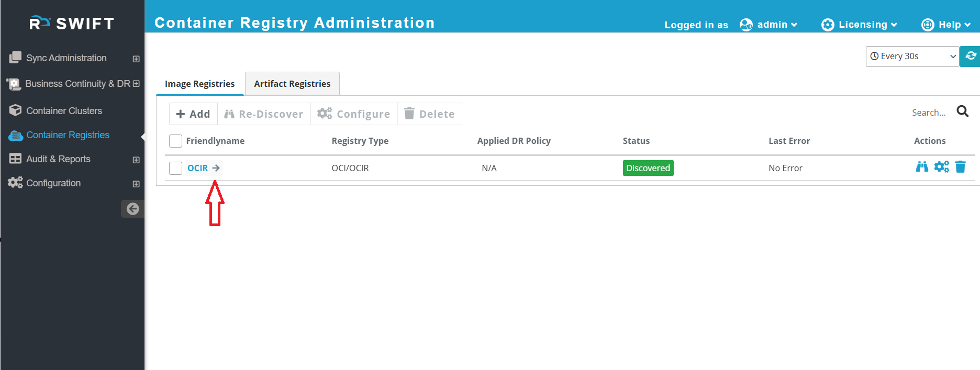Click the Licensing badge icon
The image size is (980, 370).
[x=828, y=25]
